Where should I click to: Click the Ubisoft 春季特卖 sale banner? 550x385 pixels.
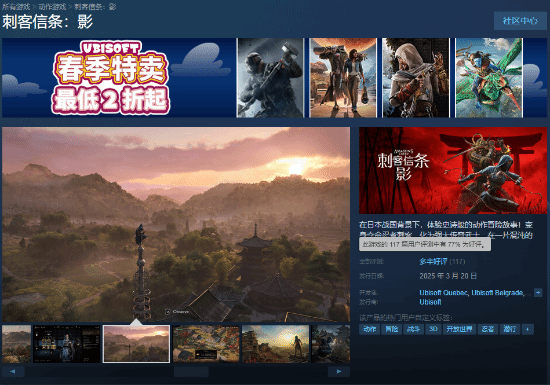click(119, 77)
